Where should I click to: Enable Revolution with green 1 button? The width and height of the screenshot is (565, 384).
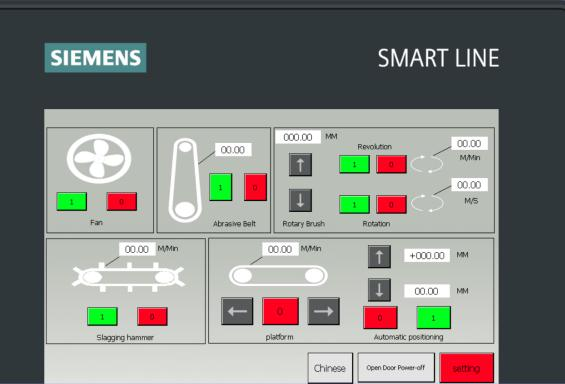pyautogui.click(x=354, y=165)
